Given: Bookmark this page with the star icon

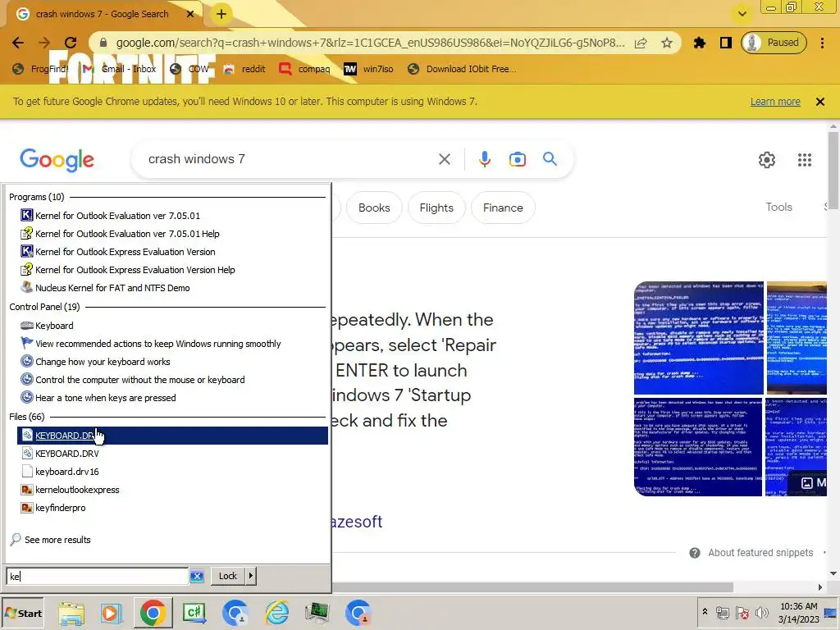Looking at the screenshot, I should [666, 43].
